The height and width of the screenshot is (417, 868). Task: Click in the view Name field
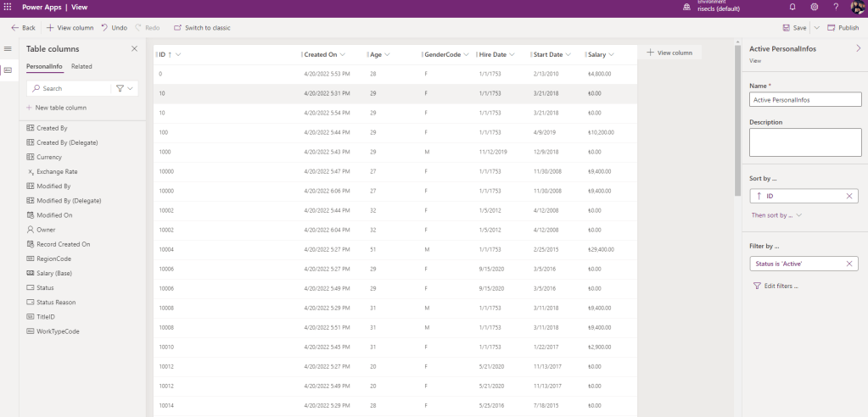point(804,100)
